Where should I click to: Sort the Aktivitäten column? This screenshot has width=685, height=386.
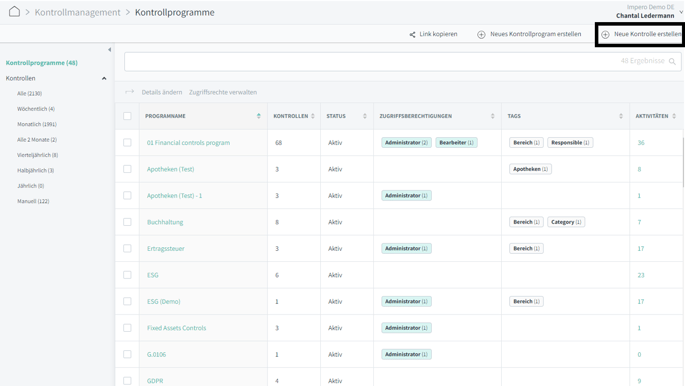click(x=674, y=116)
